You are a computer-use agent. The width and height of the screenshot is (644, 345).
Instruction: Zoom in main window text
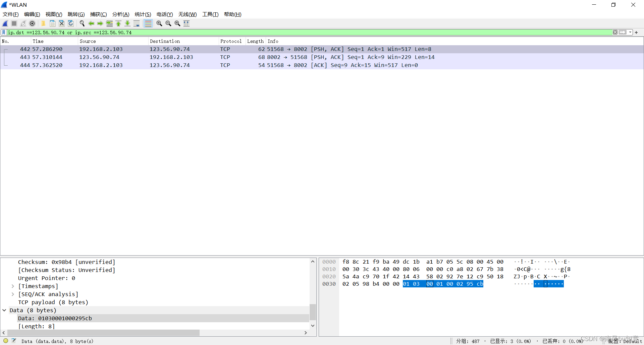point(159,23)
